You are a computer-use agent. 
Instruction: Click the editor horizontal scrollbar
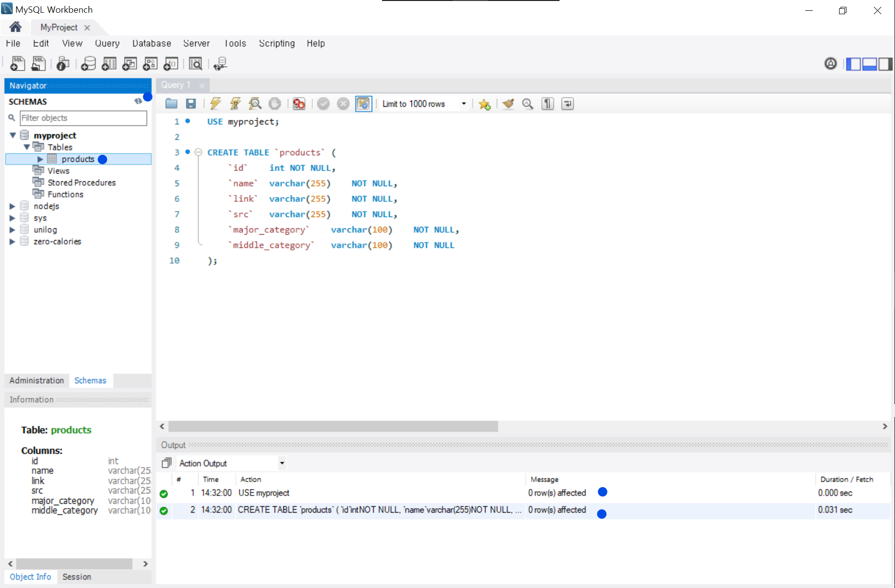[x=333, y=426]
